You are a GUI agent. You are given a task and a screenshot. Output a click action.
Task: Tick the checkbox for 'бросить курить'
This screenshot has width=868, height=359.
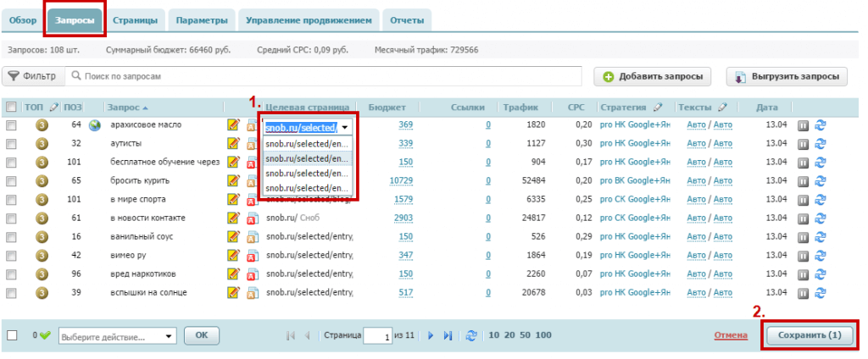tap(11, 181)
